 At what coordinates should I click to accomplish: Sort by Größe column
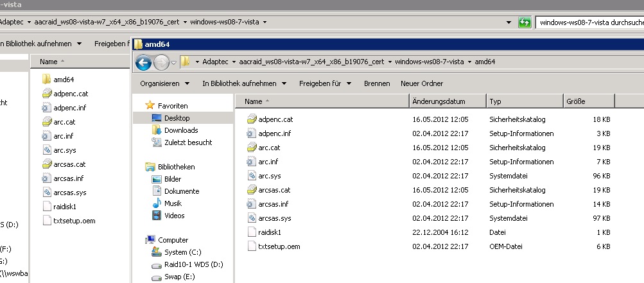(589, 101)
